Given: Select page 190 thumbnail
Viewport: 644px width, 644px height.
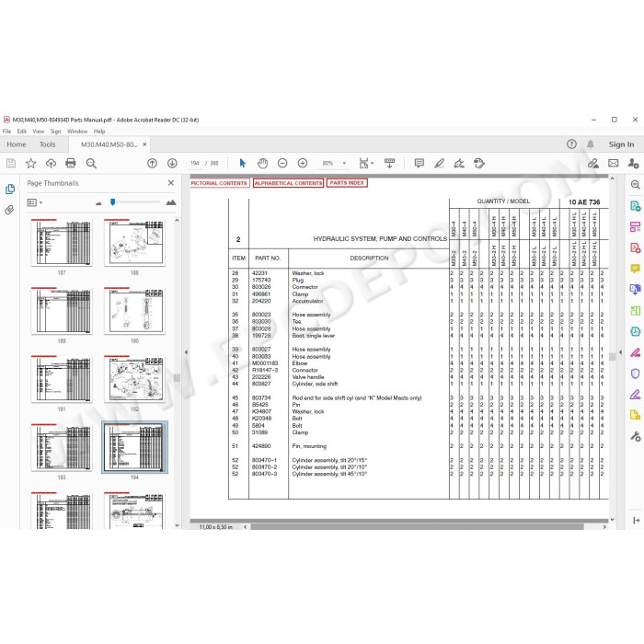Looking at the screenshot, I should click(x=134, y=311).
